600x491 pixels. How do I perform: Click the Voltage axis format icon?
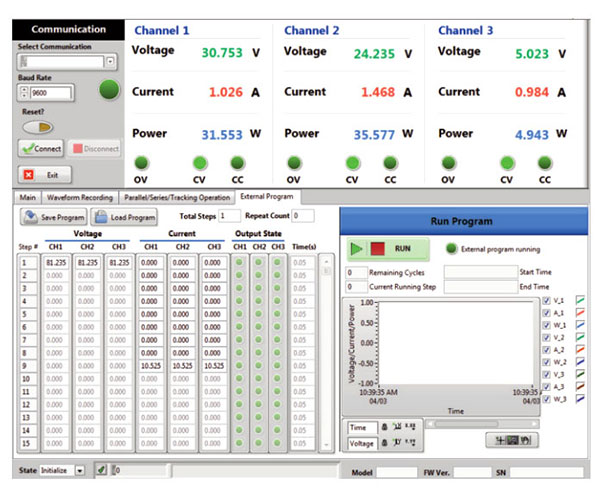(410, 442)
